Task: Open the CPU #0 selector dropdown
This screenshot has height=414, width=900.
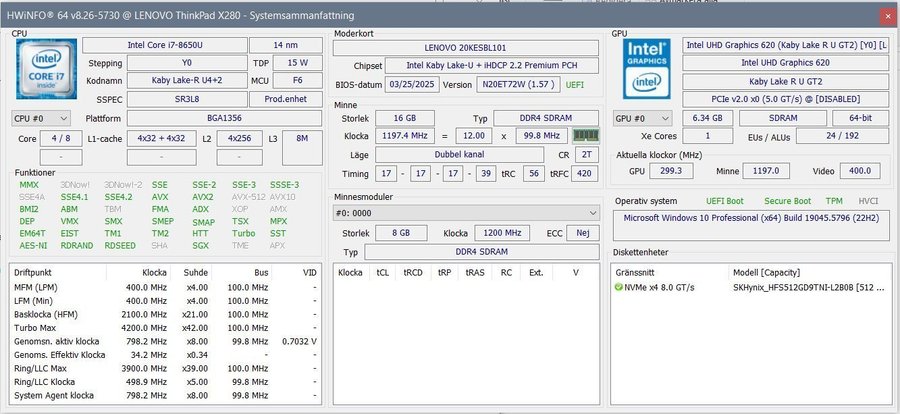Action: 41,119
